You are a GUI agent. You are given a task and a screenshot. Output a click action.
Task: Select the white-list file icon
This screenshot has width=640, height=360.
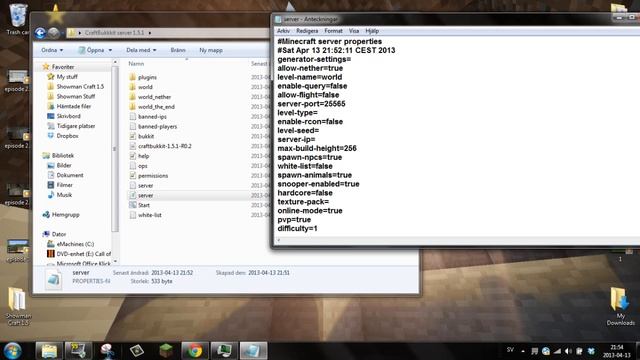pos(133,215)
